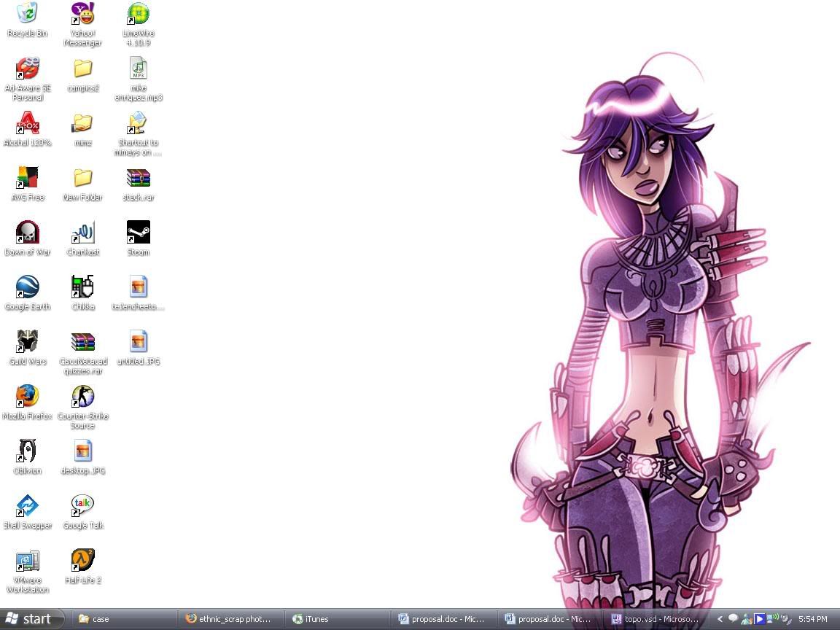Switch to the case folder taskbar button
Image resolution: width=840 pixels, height=630 pixels.
point(122,619)
